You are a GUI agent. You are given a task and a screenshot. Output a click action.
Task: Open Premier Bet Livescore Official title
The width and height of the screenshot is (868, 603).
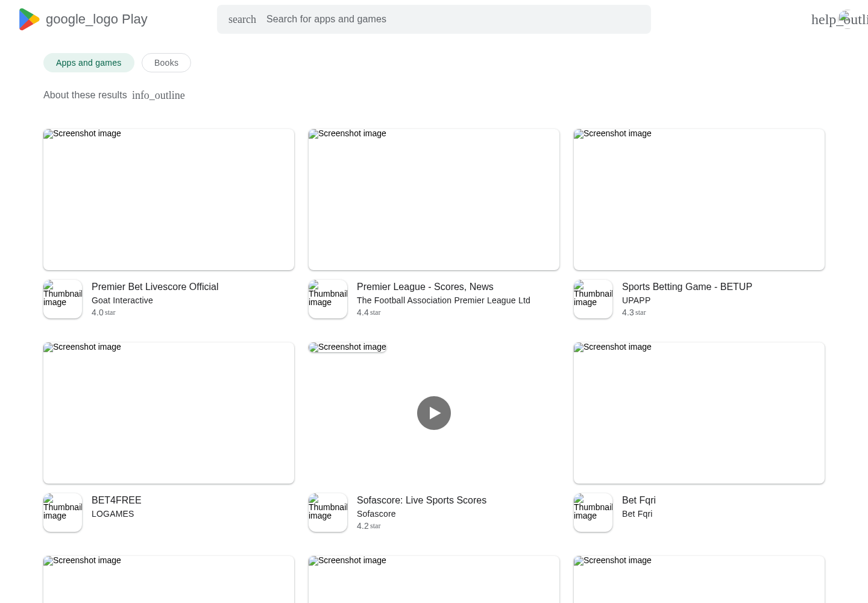coord(155,287)
